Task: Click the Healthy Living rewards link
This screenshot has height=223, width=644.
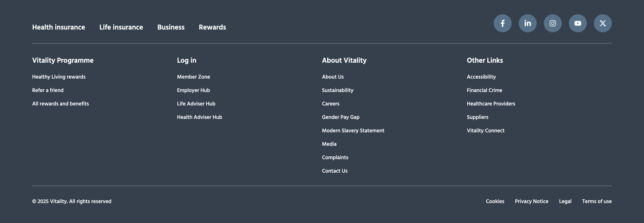Action: (59, 77)
